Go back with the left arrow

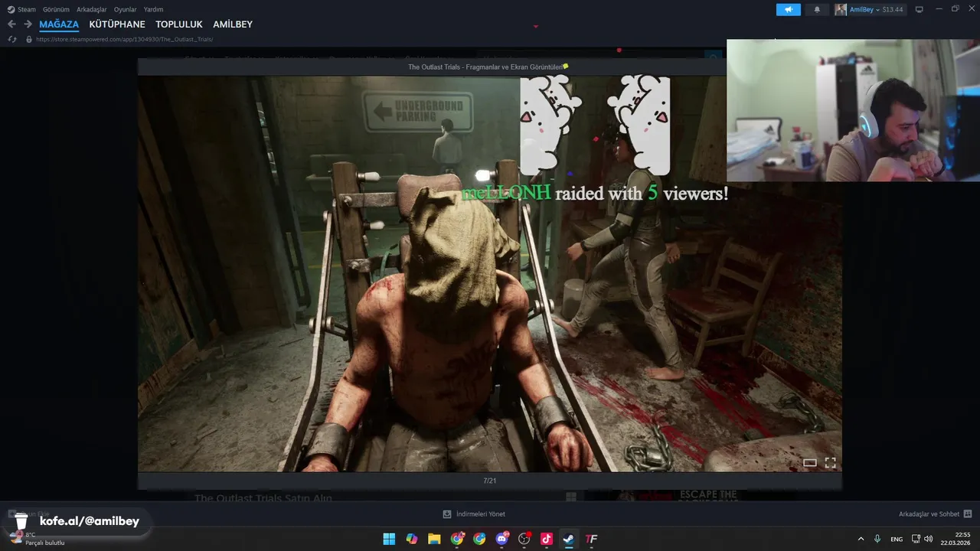coord(11,24)
